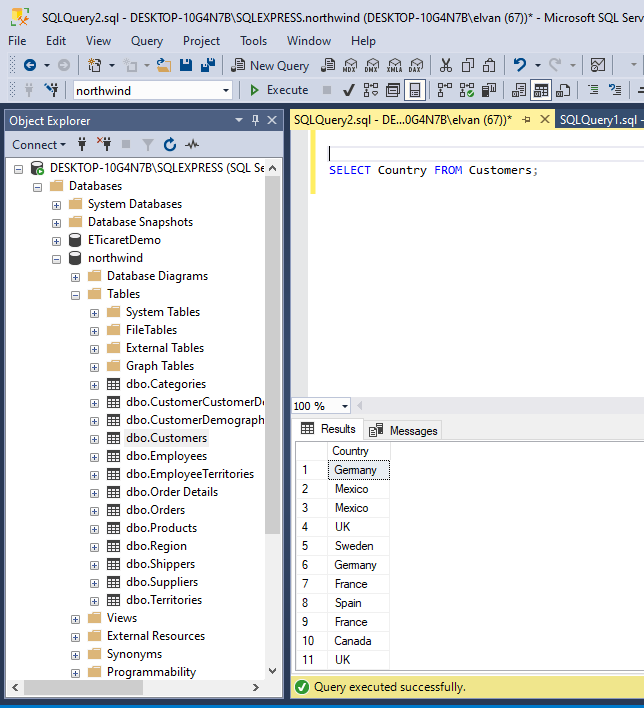Toggle Include Client Statistics

pos(489,90)
